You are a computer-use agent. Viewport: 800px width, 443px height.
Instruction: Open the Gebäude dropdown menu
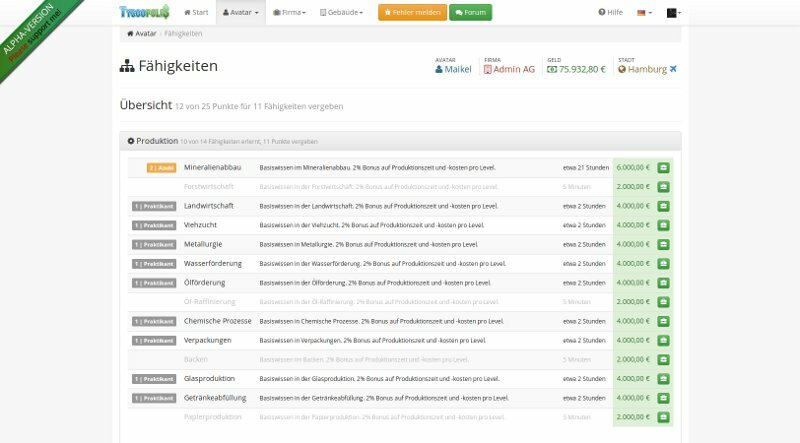(343, 13)
